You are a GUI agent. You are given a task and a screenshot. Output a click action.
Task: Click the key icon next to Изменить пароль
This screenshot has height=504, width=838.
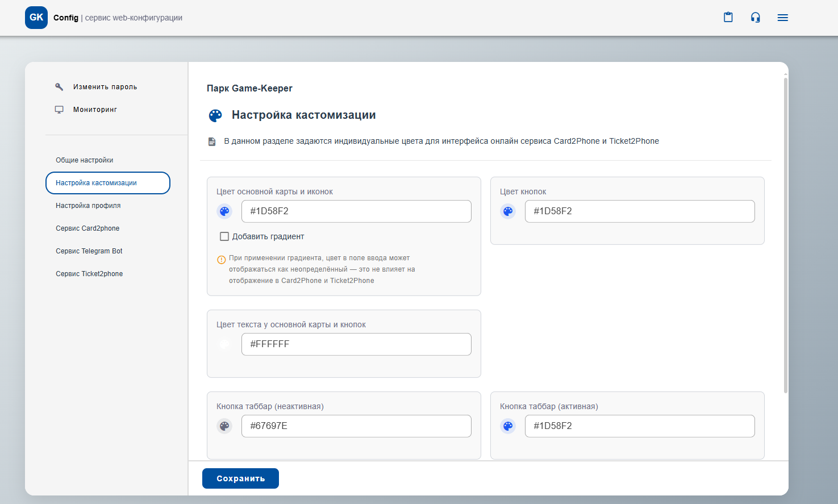tap(59, 87)
